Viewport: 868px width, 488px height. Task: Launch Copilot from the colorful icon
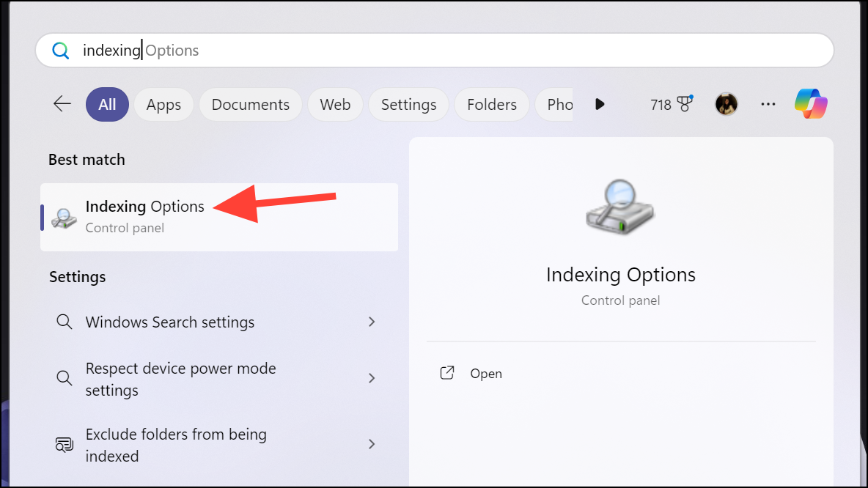[811, 103]
